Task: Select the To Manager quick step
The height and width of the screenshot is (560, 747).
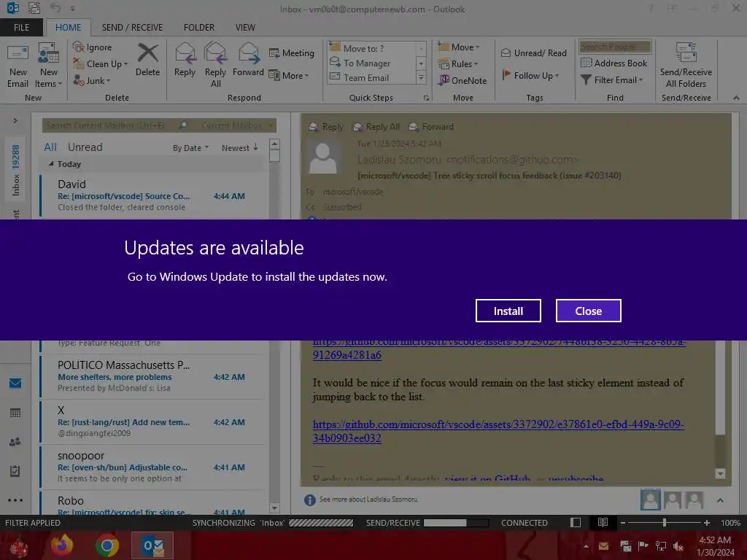Action: [371, 63]
